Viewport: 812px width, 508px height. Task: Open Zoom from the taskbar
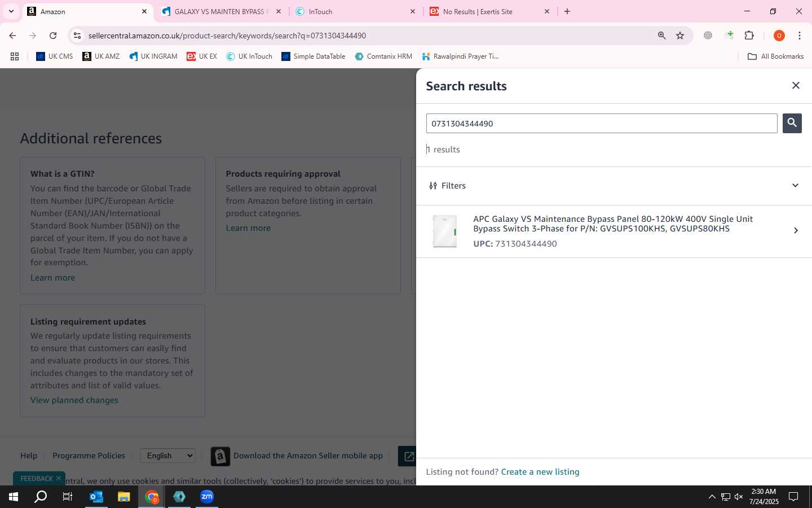[207, 497]
